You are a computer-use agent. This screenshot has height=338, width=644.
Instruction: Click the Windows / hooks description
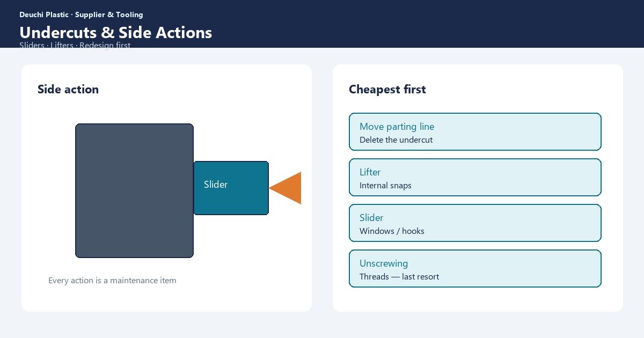[392, 231]
